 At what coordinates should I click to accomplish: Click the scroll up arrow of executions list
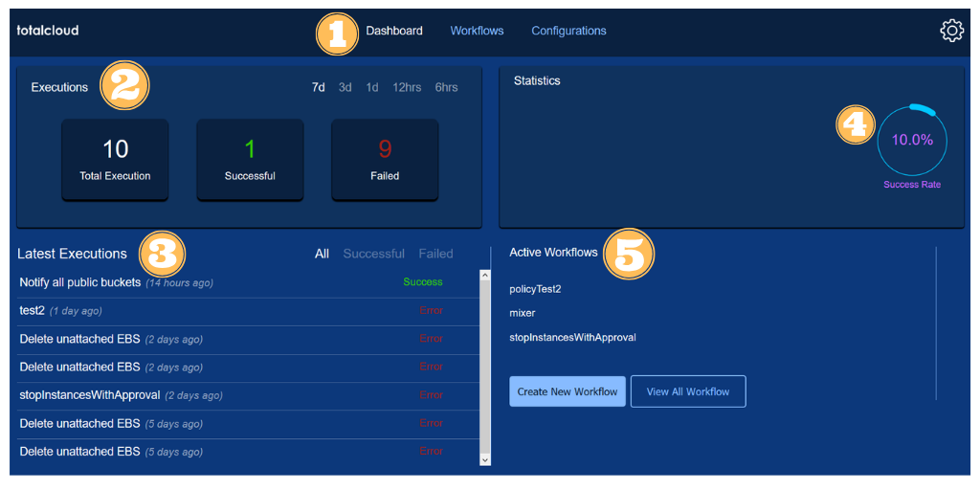coord(485,275)
